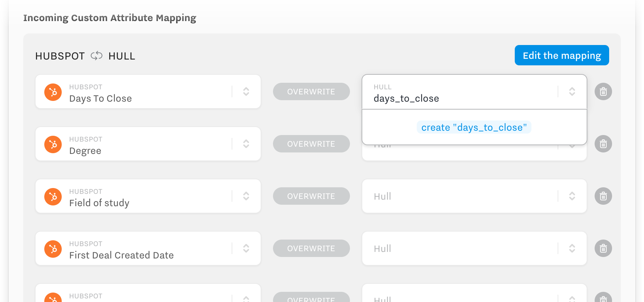The width and height of the screenshot is (644, 302).
Task: Click the HubSpot logo beside Days To Close
Action: [x=53, y=92]
